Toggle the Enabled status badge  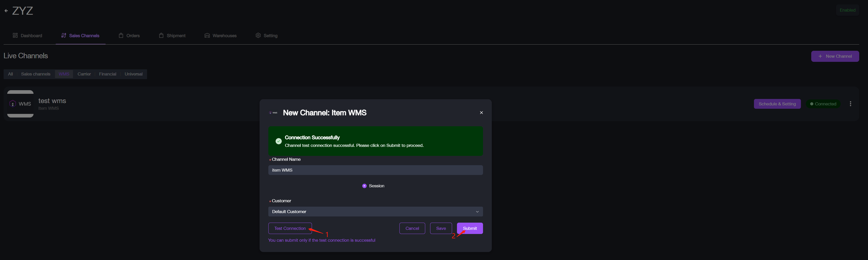[848, 10]
